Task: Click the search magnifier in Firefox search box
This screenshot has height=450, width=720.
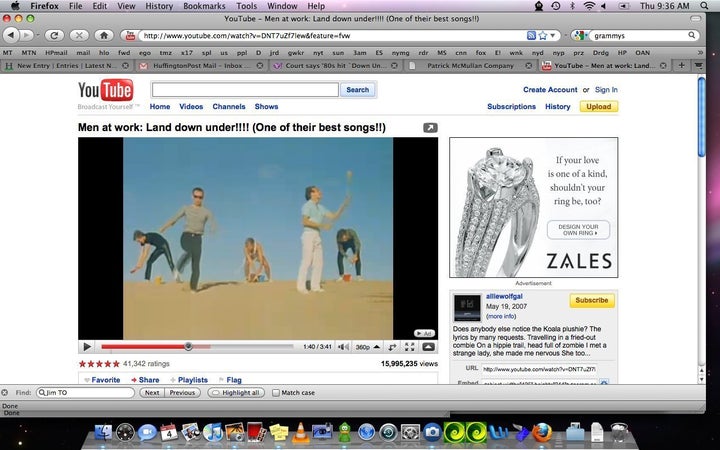Action: click(x=692, y=35)
